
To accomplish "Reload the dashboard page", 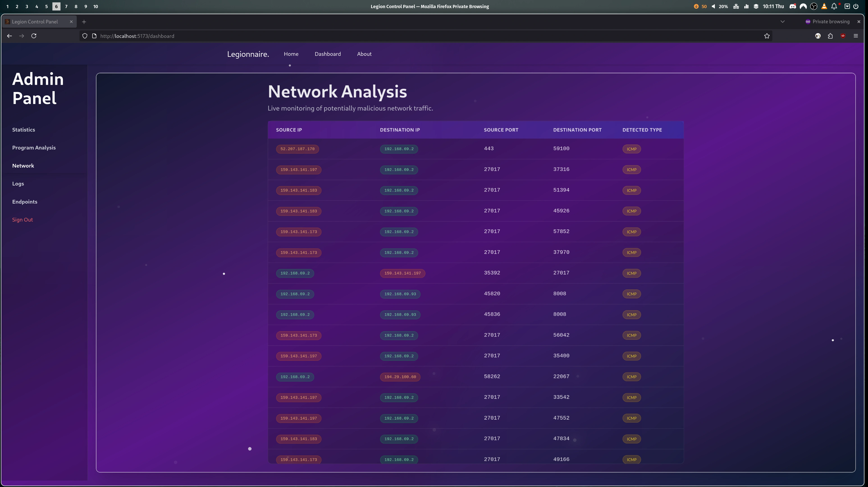I will [34, 36].
